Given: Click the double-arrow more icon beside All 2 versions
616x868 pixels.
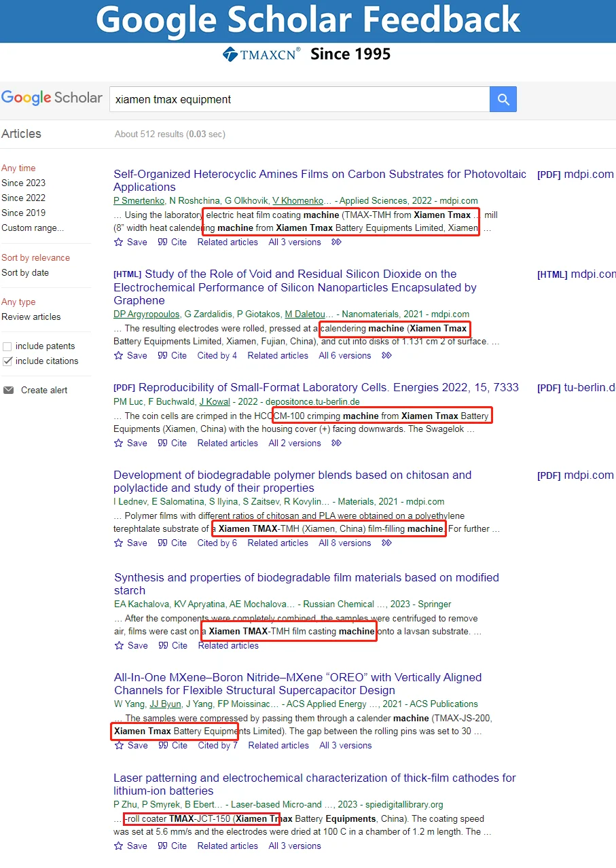Looking at the screenshot, I should coord(336,443).
